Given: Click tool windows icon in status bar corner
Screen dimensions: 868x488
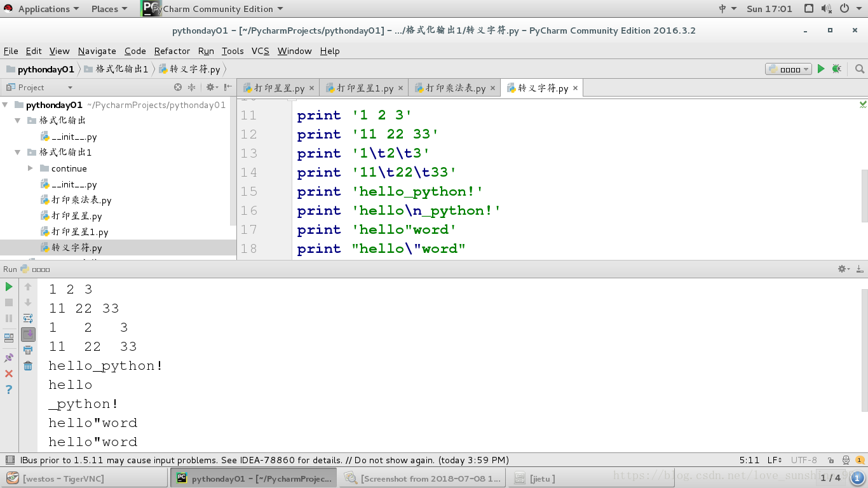Looking at the screenshot, I should click(x=9, y=460).
